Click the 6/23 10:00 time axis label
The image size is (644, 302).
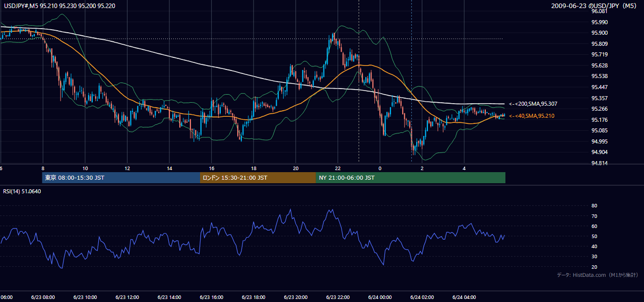[85, 297]
